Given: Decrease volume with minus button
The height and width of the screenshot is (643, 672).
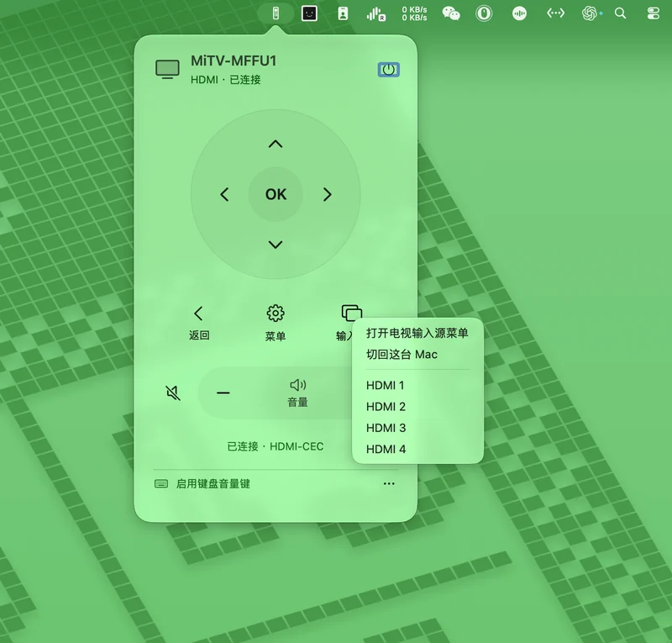Looking at the screenshot, I should [223, 393].
